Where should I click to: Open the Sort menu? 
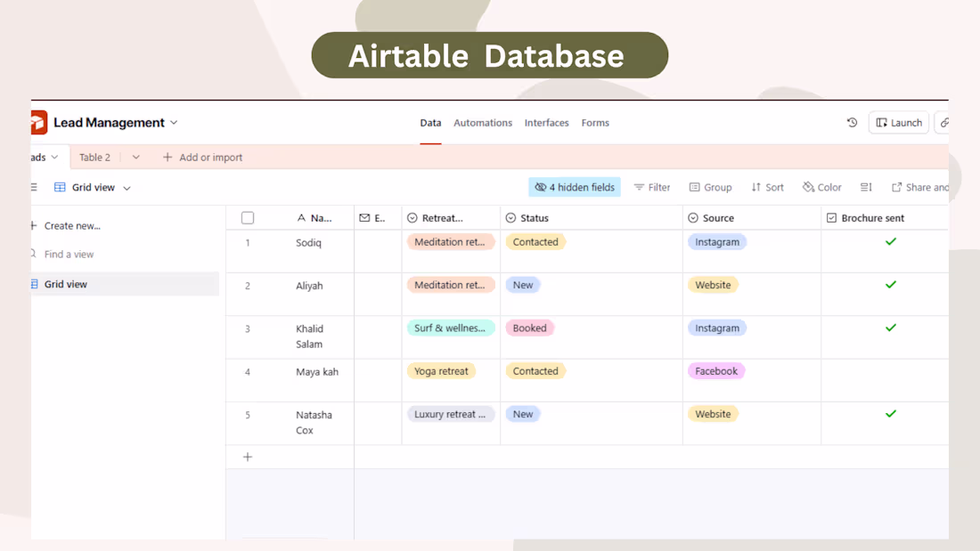pyautogui.click(x=767, y=188)
